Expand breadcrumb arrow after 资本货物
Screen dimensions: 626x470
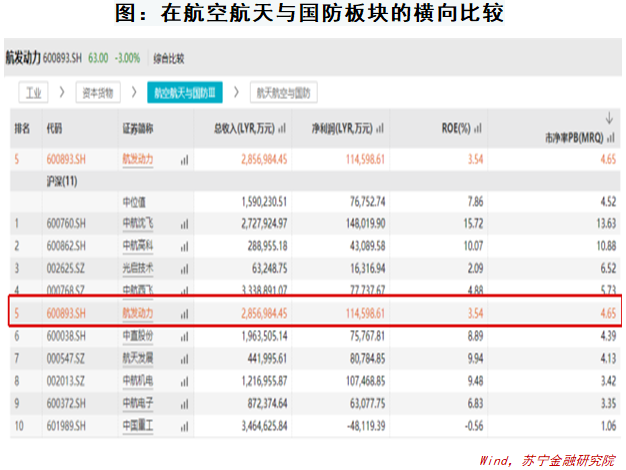[131, 93]
